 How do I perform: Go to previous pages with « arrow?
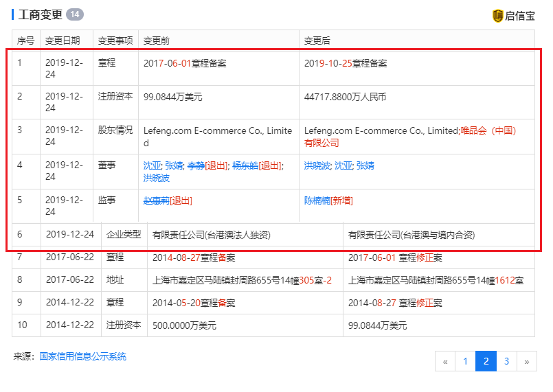445,361
